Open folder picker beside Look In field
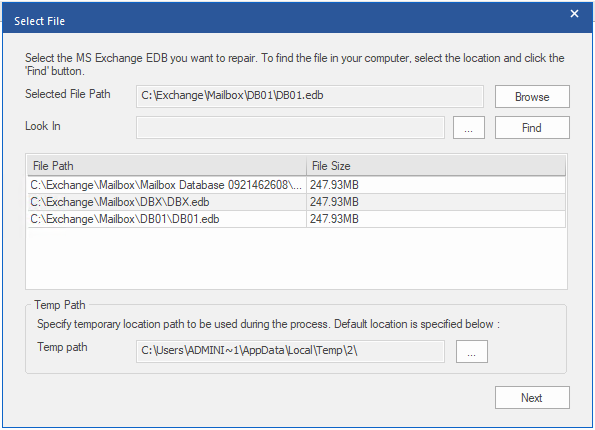595x430 pixels. 469,128
